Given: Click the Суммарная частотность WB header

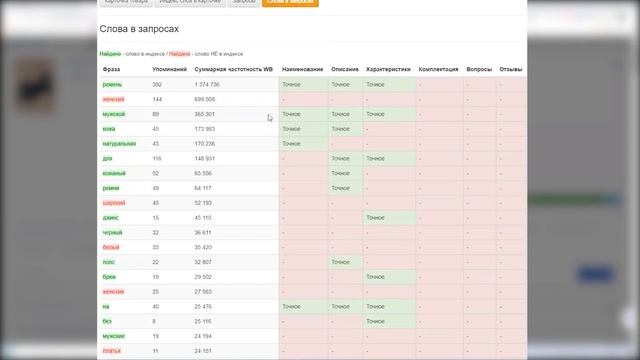Looking at the screenshot, I should pos(233,69).
